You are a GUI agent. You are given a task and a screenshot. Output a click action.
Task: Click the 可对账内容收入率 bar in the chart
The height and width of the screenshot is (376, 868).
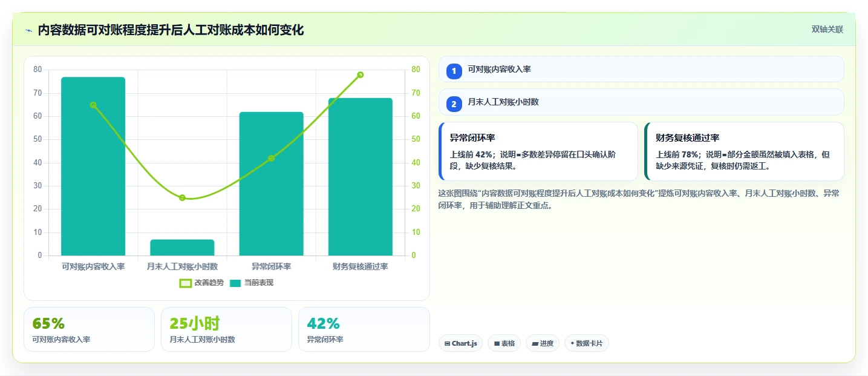click(x=93, y=167)
